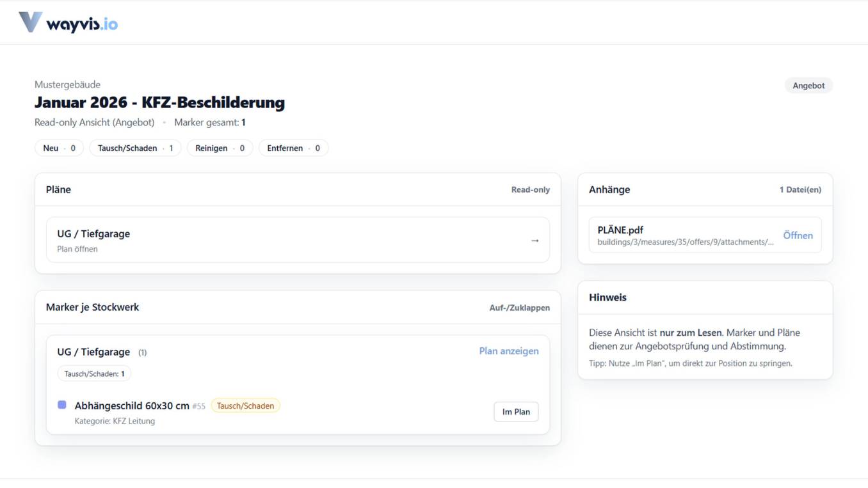Expand the UG / Tiefgarage floor header in markers
868x488 pixels.
pyautogui.click(x=93, y=352)
